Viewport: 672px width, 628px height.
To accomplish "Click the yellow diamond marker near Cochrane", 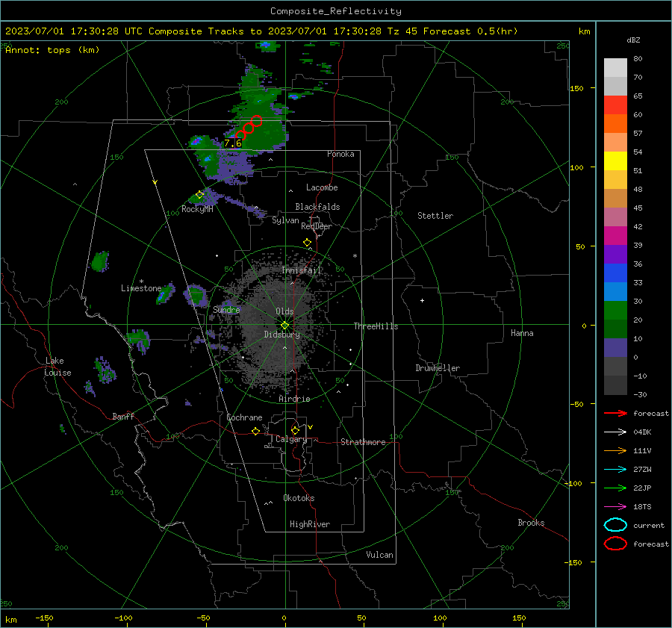I will [x=255, y=431].
